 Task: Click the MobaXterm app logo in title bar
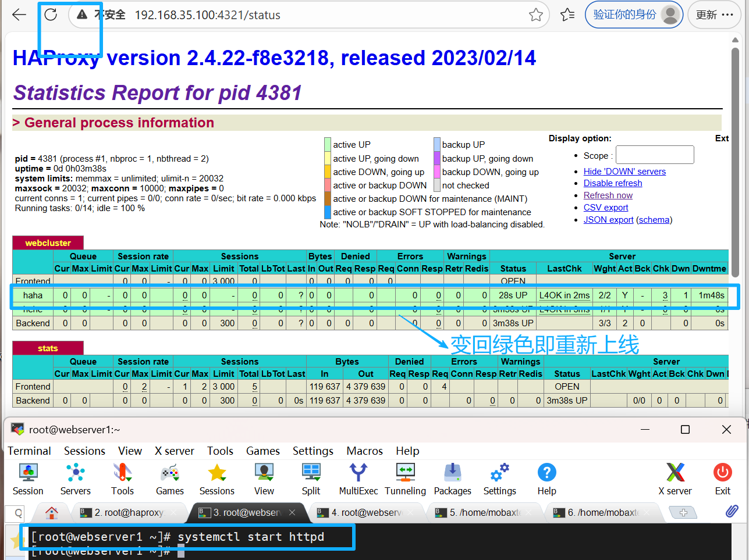click(x=17, y=429)
